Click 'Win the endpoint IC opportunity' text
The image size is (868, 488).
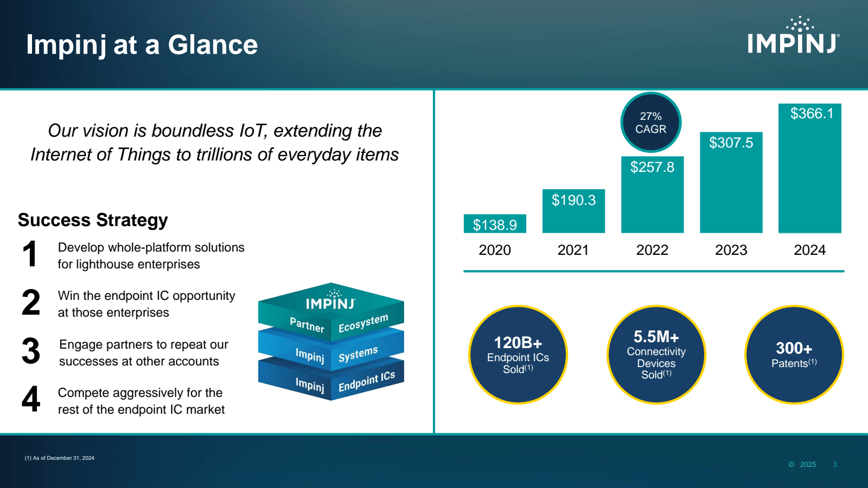[x=146, y=304]
